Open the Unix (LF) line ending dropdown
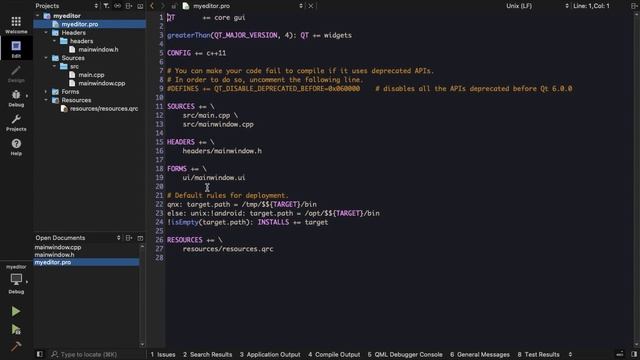The width and height of the screenshot is (640, 360). point(537,6)
